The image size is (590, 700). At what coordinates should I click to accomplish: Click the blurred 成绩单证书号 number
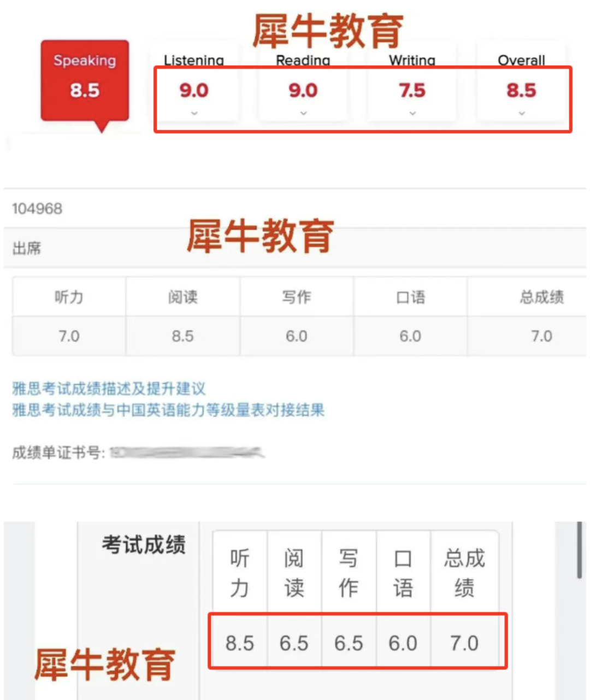(187, 452)
